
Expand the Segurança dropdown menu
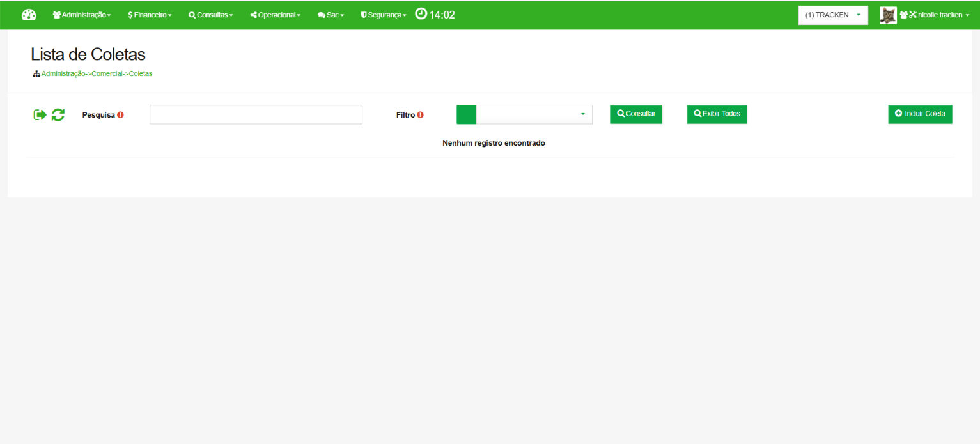point(384,15)
